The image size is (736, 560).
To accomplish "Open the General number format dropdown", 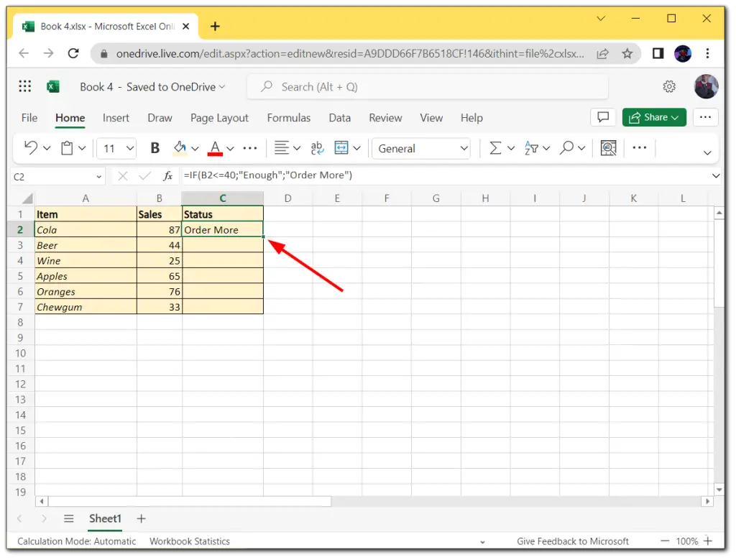I will click(x=420, y=148).
